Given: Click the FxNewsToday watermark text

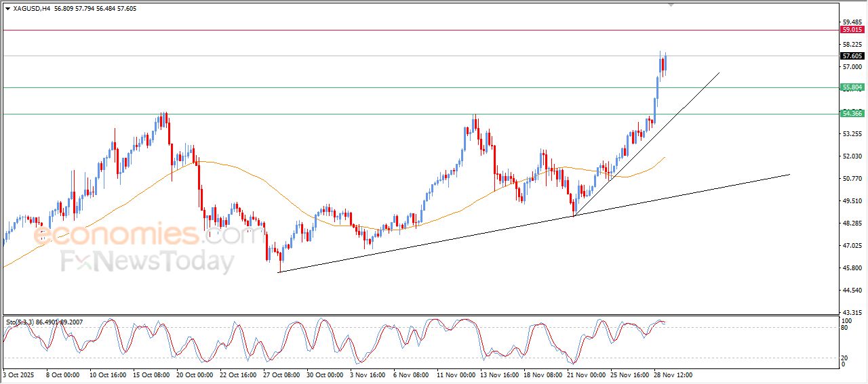Looking at the screenshot, I should coord(148,261).
